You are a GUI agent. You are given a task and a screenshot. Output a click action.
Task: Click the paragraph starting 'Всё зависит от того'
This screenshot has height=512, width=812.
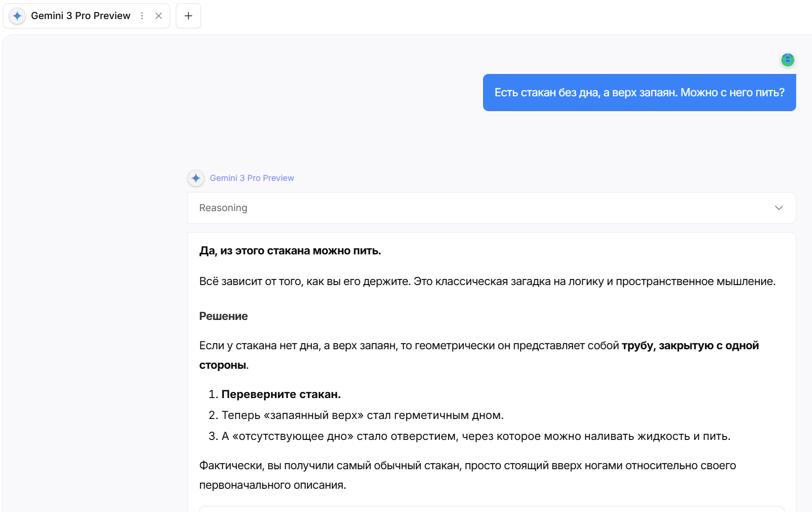487,281
